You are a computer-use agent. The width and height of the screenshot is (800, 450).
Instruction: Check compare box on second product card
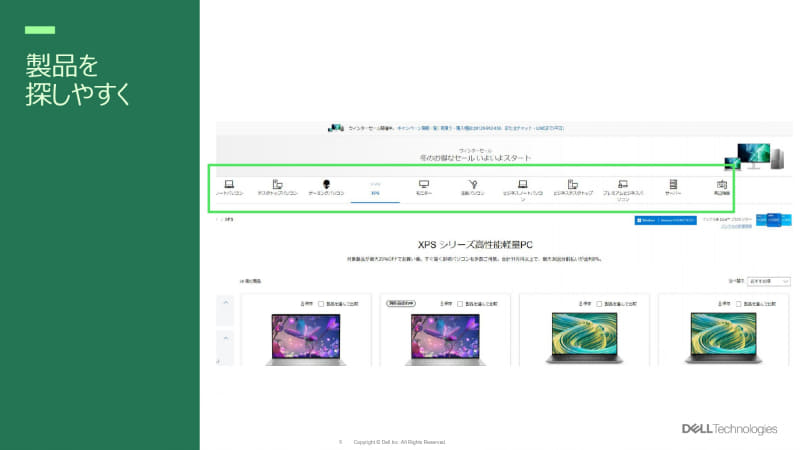pos(460,304)
